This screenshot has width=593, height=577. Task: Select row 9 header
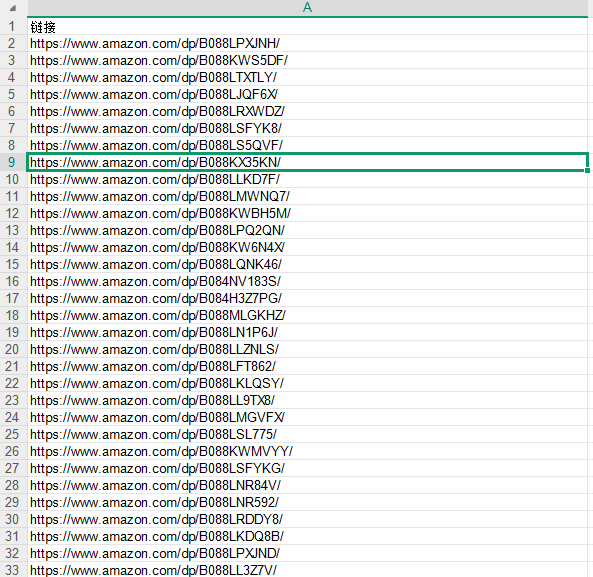[x=13, y=162]
